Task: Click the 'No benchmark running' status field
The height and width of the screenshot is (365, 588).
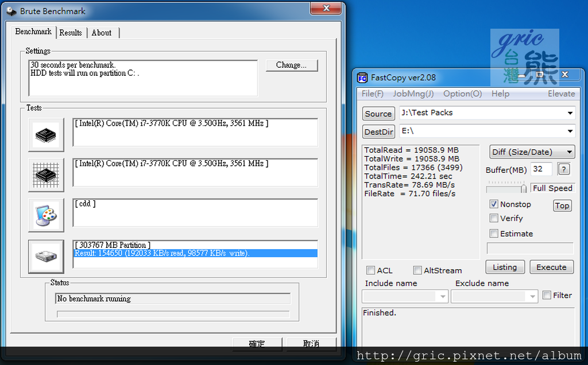Action: (173, 298)
